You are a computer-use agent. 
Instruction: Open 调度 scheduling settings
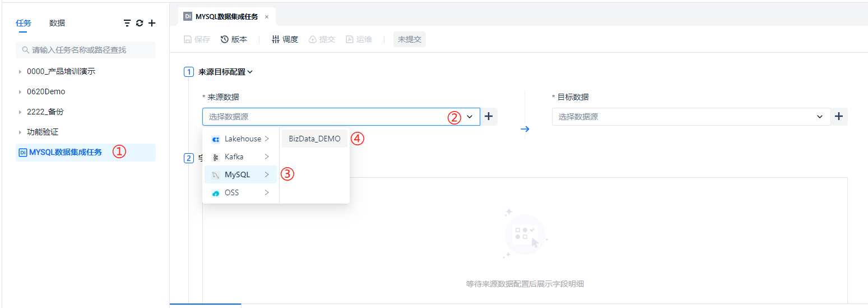(x=285, y=39)
